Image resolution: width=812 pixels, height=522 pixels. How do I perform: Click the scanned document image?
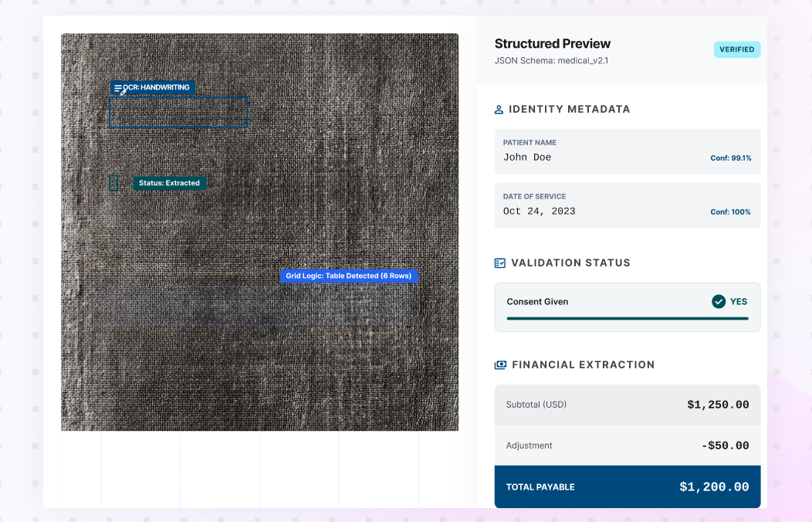[259, 232]
